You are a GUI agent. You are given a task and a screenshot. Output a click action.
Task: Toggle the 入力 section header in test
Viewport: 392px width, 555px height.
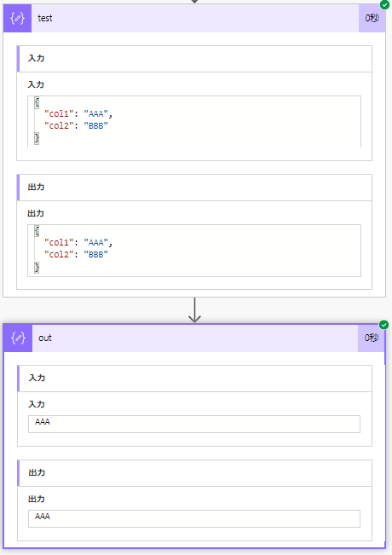point(194,59)
